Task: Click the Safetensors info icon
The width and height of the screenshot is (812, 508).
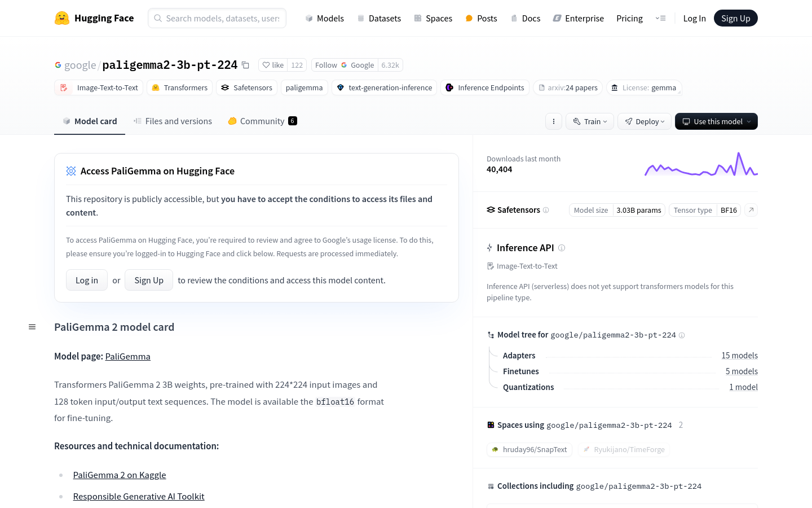Action: click(x=546, y=210)
